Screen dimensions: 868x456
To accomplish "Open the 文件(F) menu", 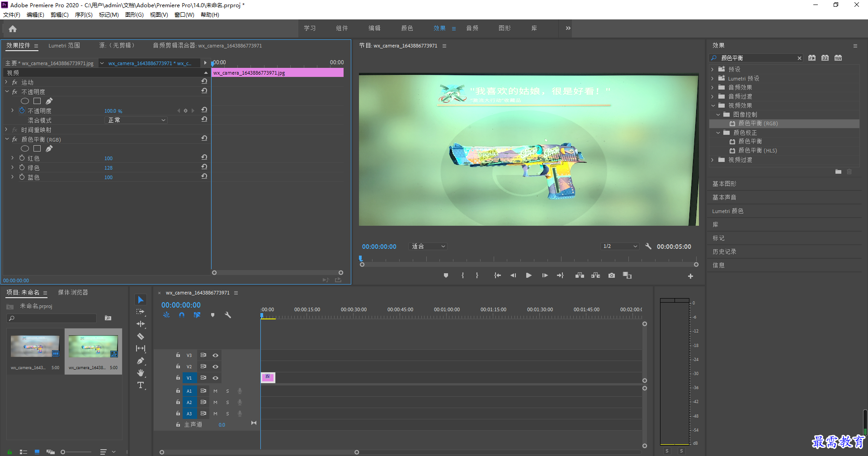I will (12, 15).
